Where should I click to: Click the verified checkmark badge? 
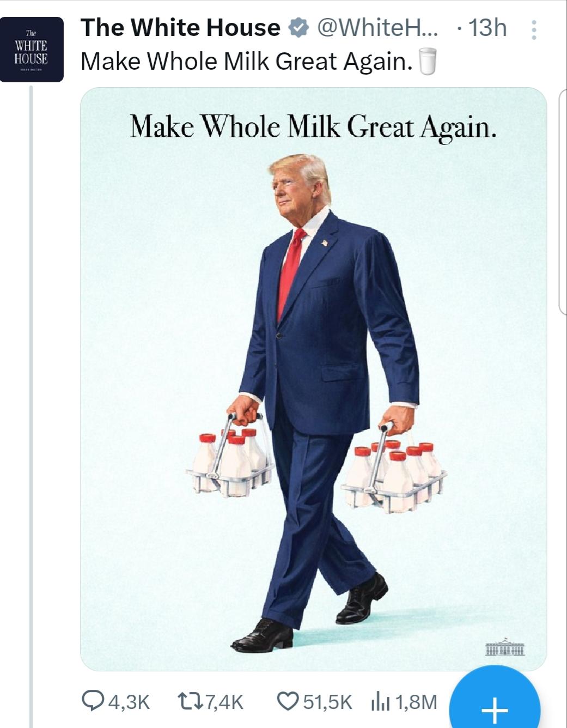pos(298,28)
